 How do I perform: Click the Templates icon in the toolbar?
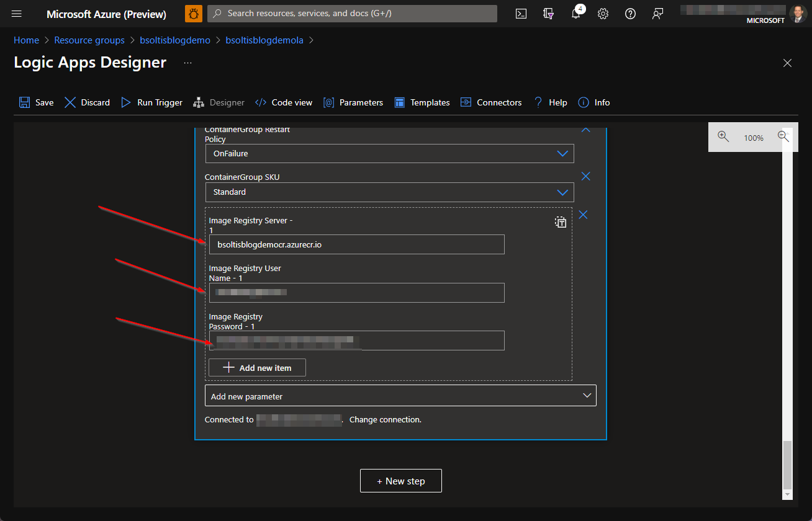click(399, 102)
